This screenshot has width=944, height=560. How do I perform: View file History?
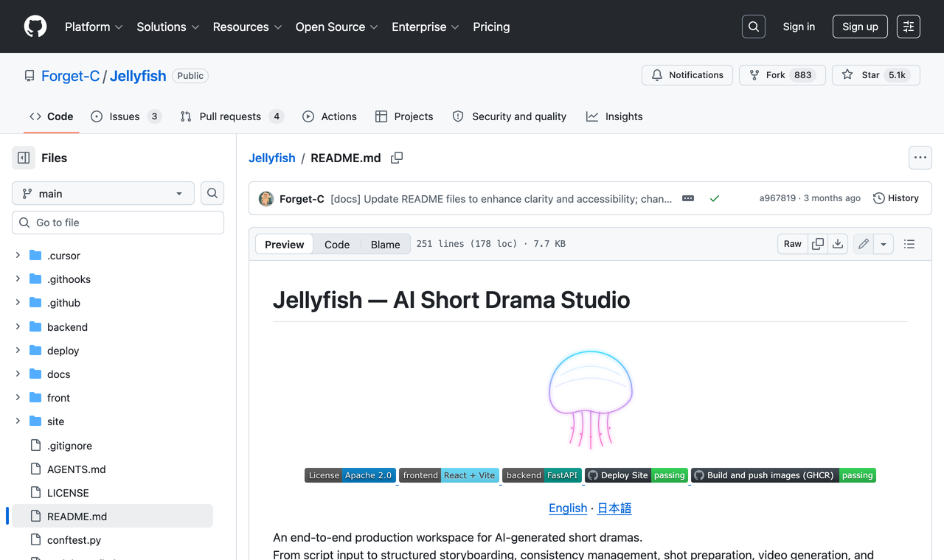(896, 198)
